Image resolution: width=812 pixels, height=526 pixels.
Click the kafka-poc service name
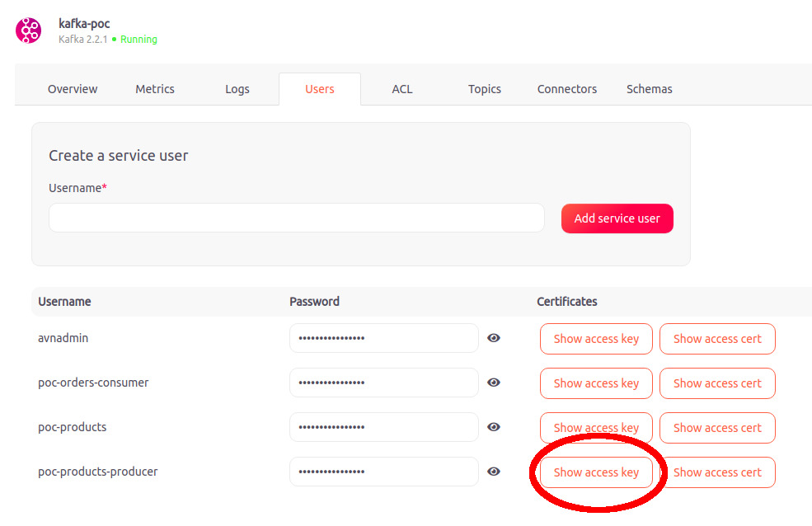tap(84, 24)
